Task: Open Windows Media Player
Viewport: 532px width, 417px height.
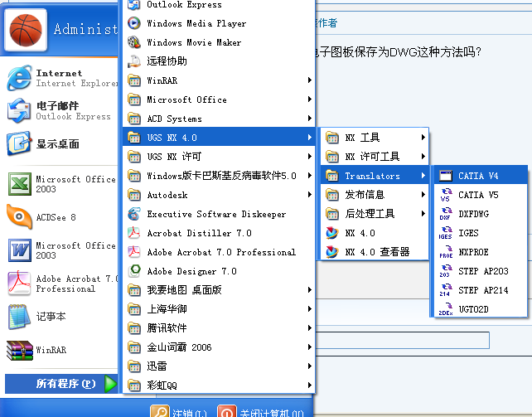Action: pyautogui.click(x=219, y=23)
